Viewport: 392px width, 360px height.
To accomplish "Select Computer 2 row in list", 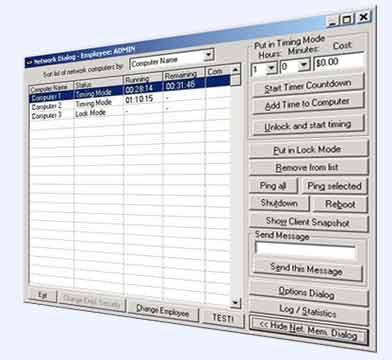I will point(130,103).
